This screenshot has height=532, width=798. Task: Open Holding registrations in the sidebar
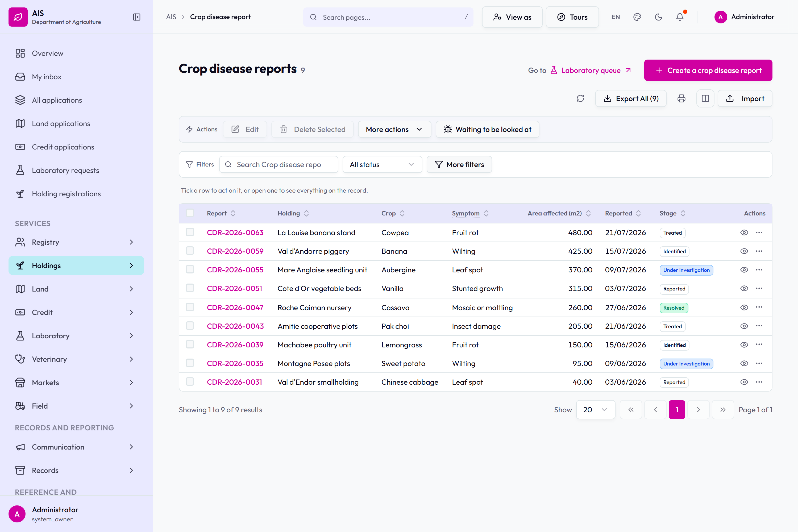pos(76,194)
